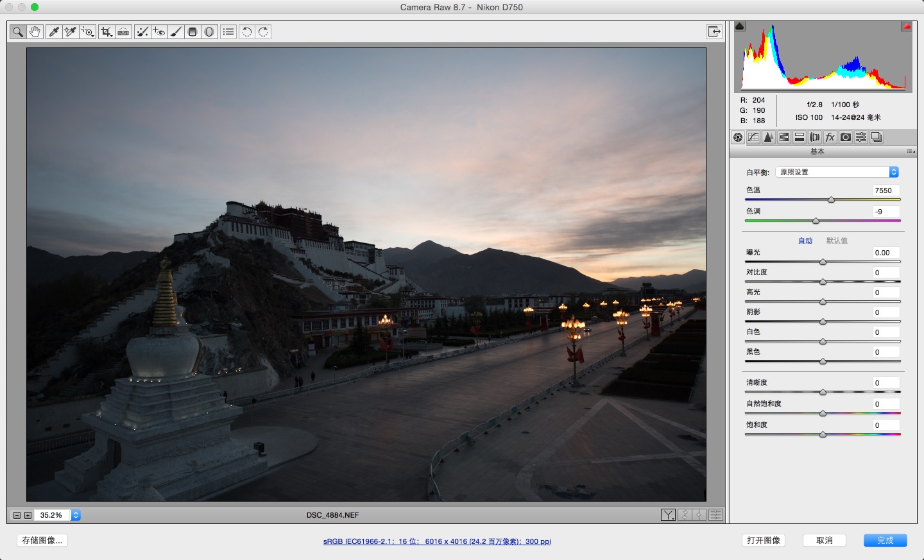Click the 完成 button
924x560 pixels.
886,541
